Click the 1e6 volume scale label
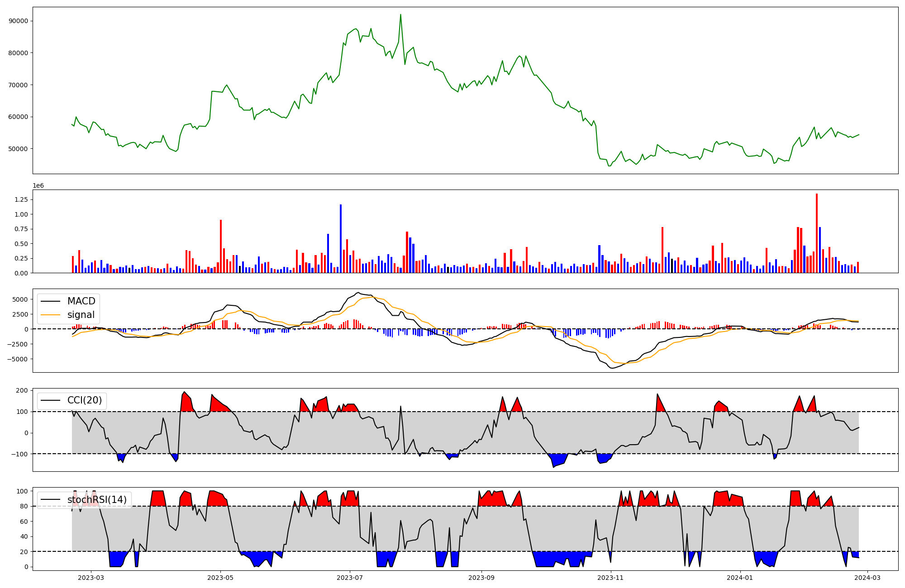 (x=38, y=186)
